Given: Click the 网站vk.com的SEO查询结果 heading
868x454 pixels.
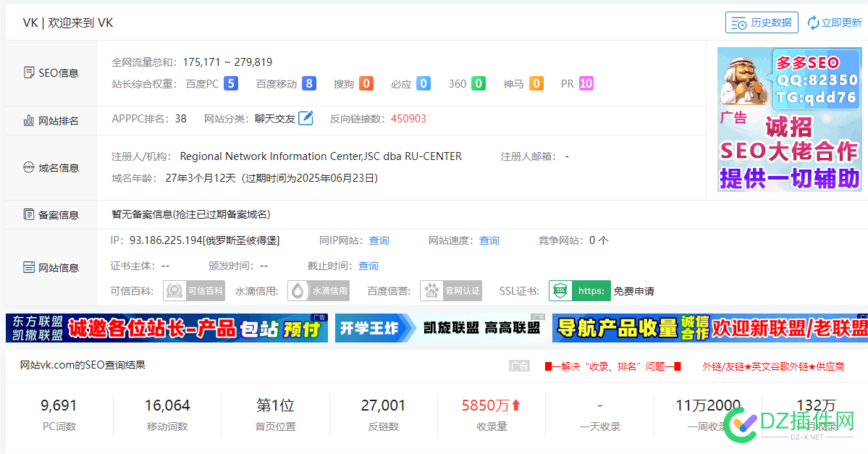Looking at the screenshot, I should click(x=83, y=365).
